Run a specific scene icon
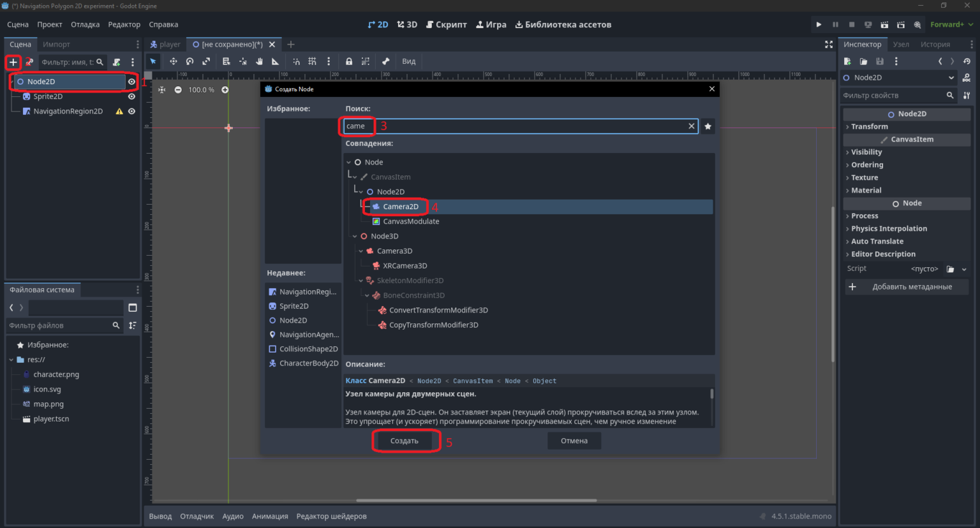The image size is (980, 528). click(901, 24)
